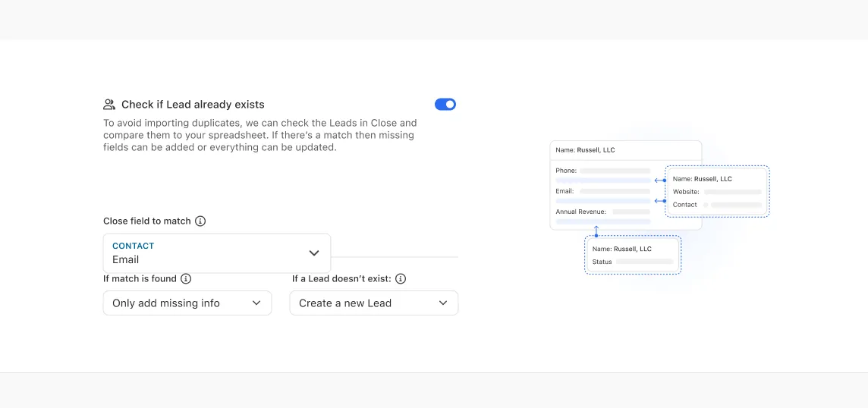
Task: Click the Annual Revenue label in illustration
Action: pos(580,212)
